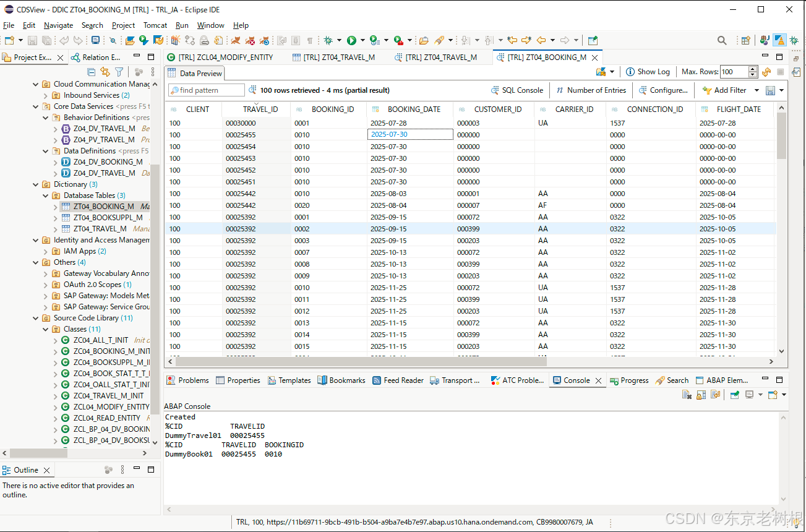Open the Search toolbar icon
This screenshot has width=806, height=532.
722,40
